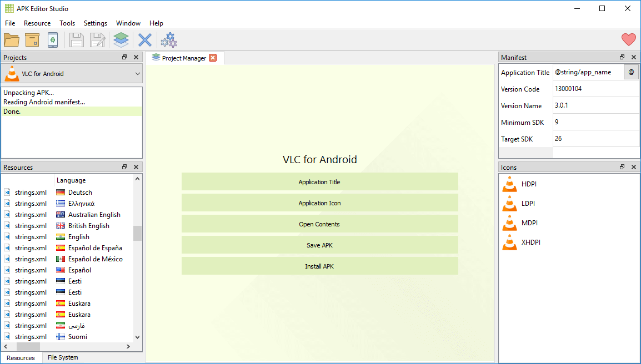This screenshot has width=641, height=364.
Task: Open Project Manager via the layers icon
Action: pyautogui.click(x=121, y=39)
